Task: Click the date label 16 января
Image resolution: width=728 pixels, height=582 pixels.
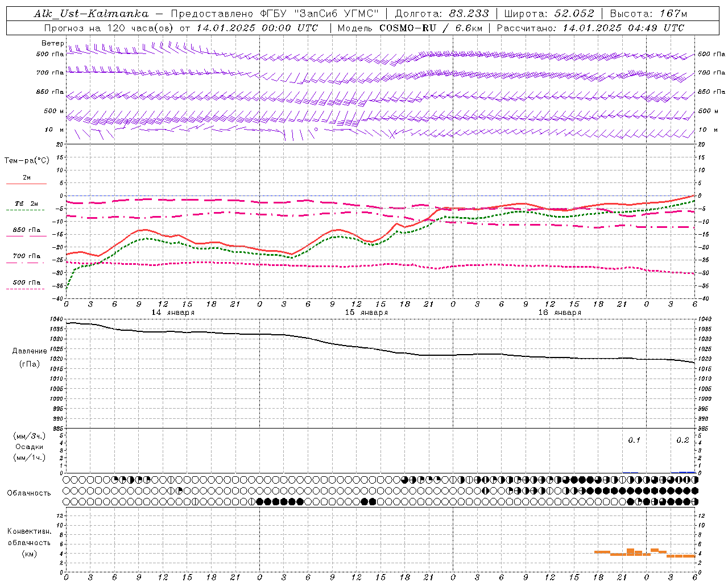Action: coord(560,312)
